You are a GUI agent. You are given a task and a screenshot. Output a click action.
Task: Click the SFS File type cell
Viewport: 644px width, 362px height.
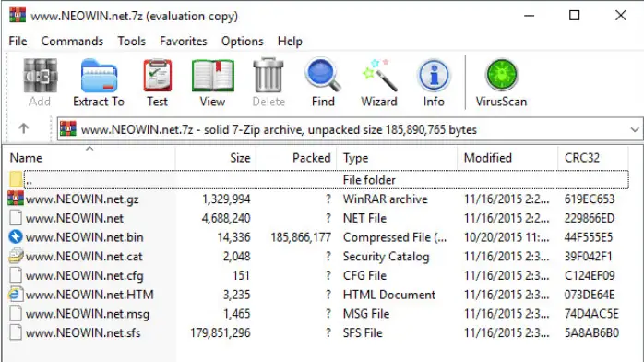[363, 332]
